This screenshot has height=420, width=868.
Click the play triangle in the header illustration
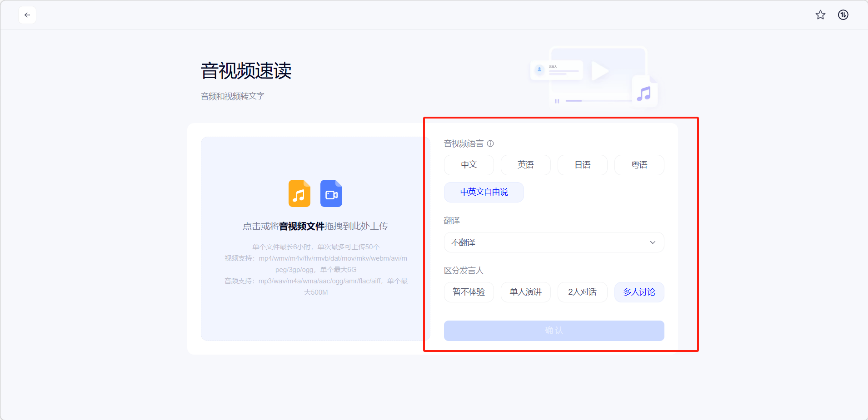point(599,71)
